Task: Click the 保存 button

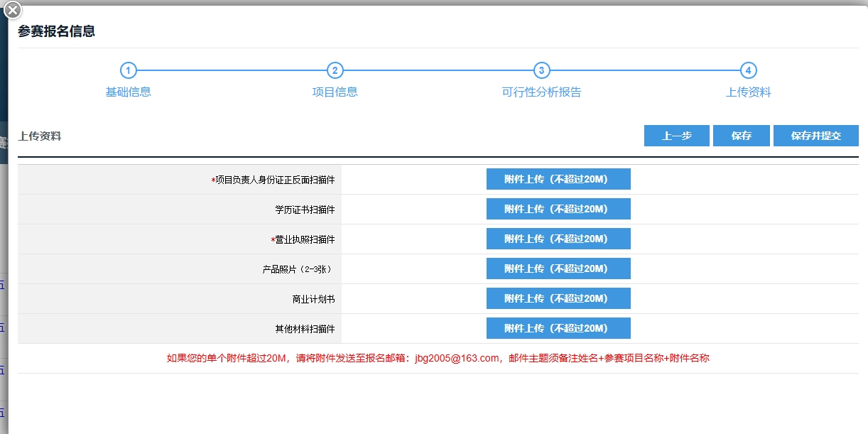Action: 742,136
